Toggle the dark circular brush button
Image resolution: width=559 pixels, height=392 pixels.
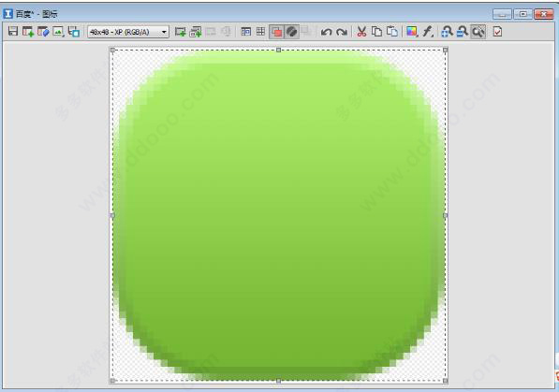click(291, 32)
